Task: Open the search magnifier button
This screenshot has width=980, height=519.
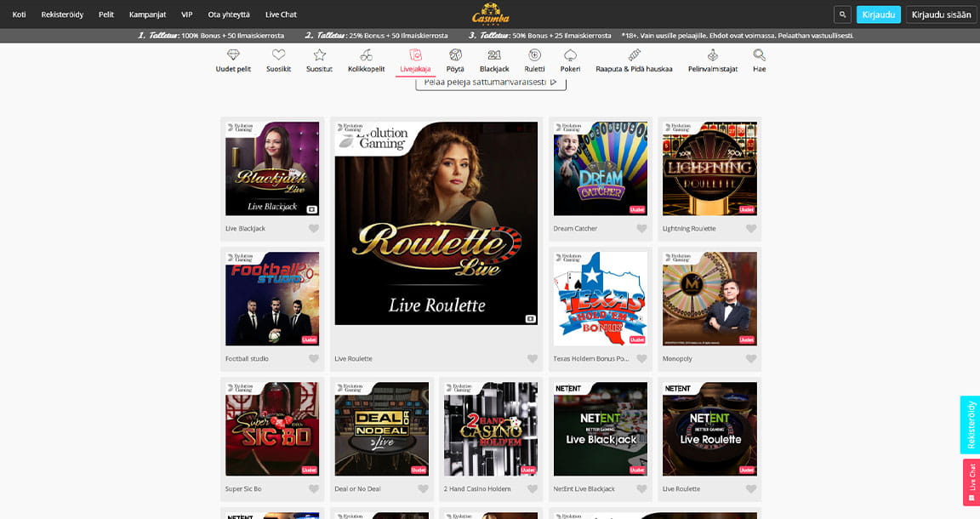Action: click(842, 14)
